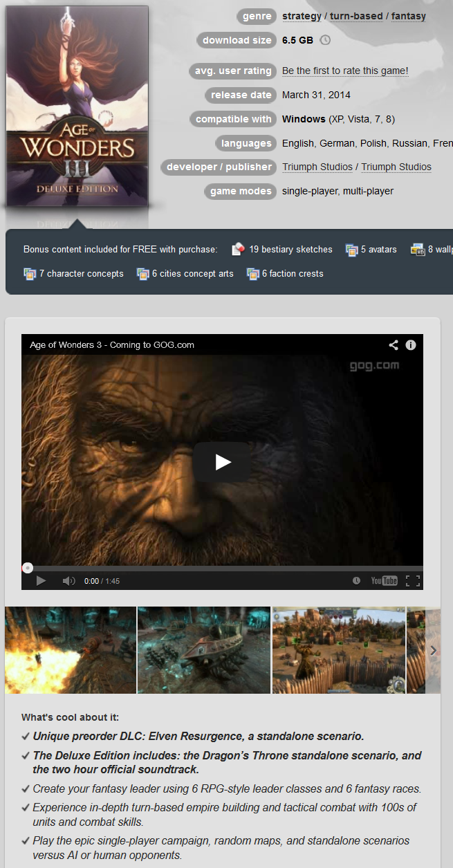The width and height of the screenshot is (453, 868).
Task: Click the 6 faction crests icon
Action: (x=253, y=274)
